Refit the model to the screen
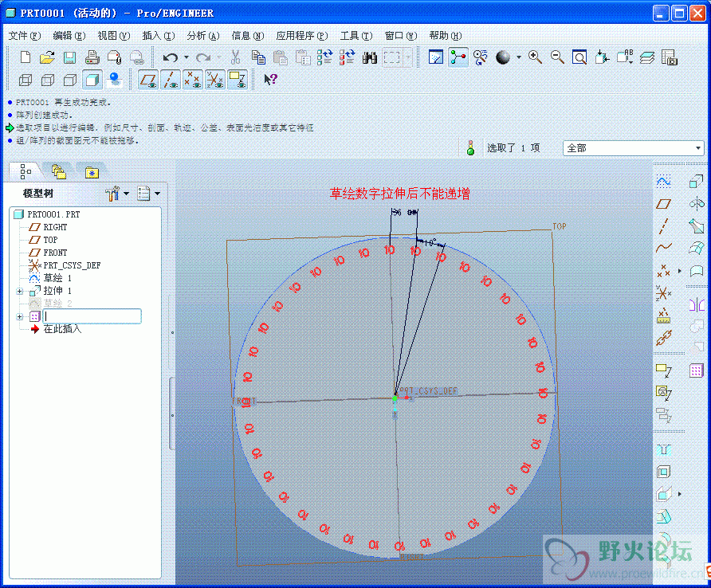 click(x=579, y=57)
